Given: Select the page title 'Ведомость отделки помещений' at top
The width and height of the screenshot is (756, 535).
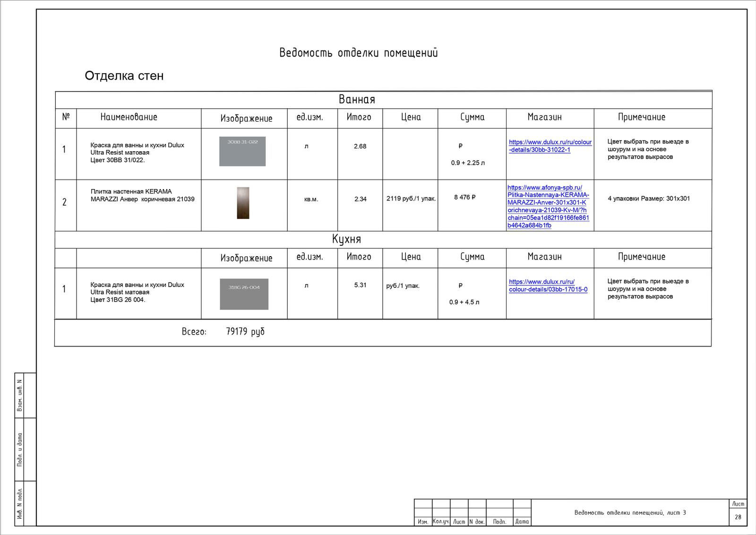Looking at the screenshot, I should point(359,52).
